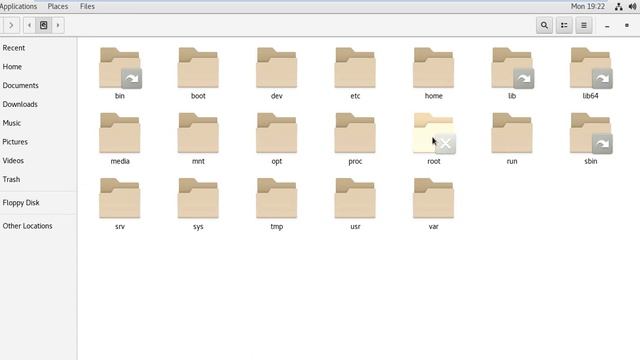Click the root filesystem path-bar button
The image size is (640, 360).
point(43,25)
